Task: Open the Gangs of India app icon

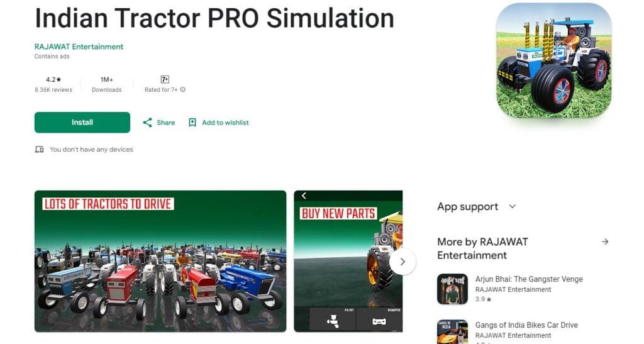Action: 452,331
